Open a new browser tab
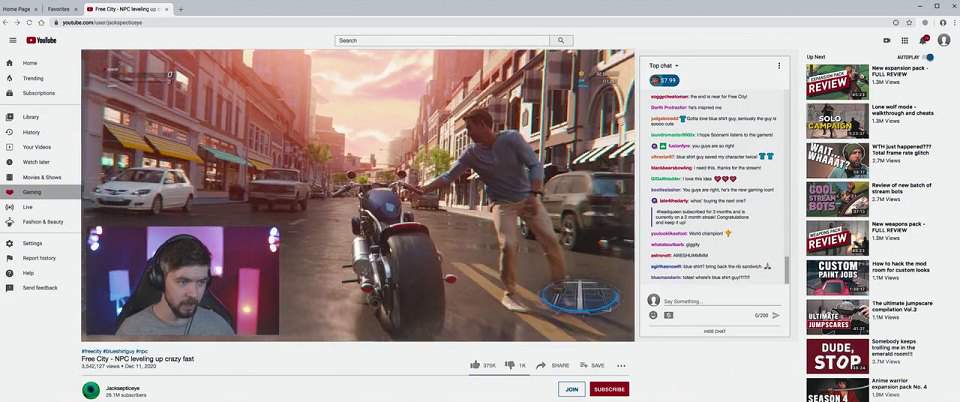This screenshot has width=960, height=402. [181, 9]
